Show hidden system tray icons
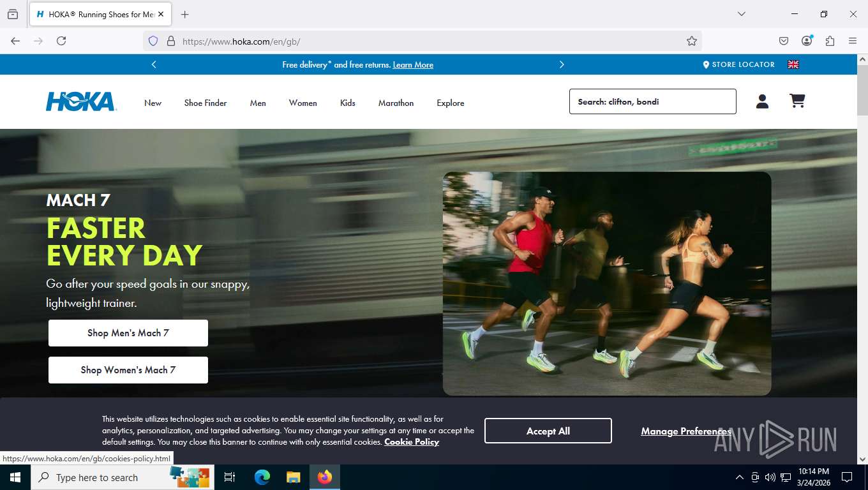Screen dimensions: 868x490 pos(740,477)
